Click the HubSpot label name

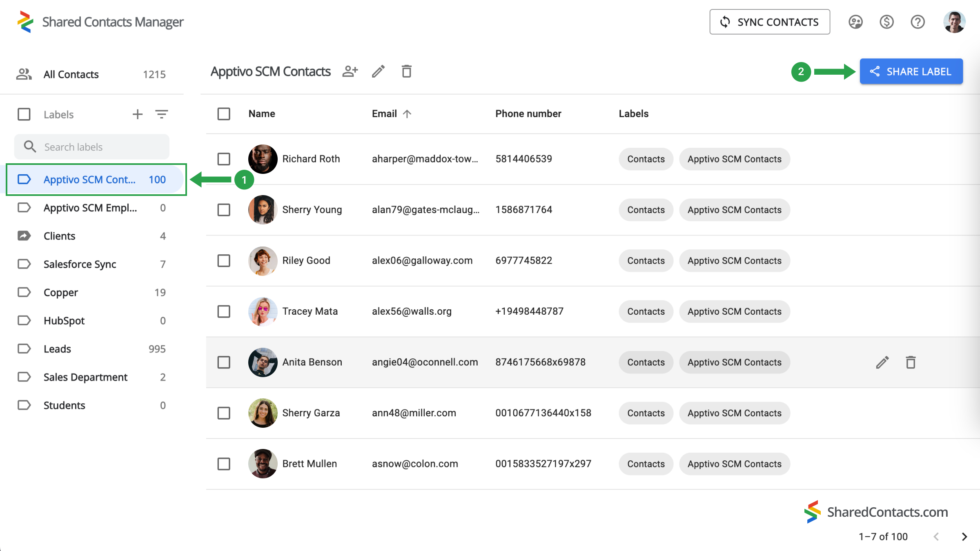(x=64, y=320)
